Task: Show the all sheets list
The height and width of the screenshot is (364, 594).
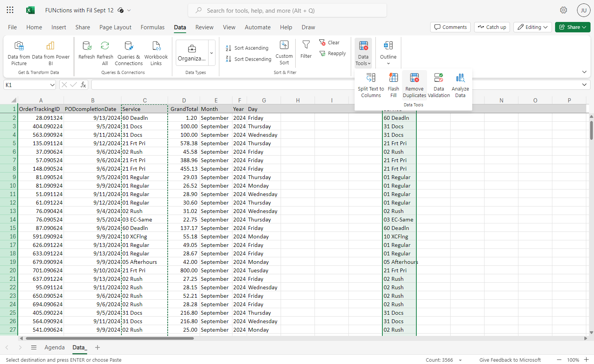Action: 34,347
